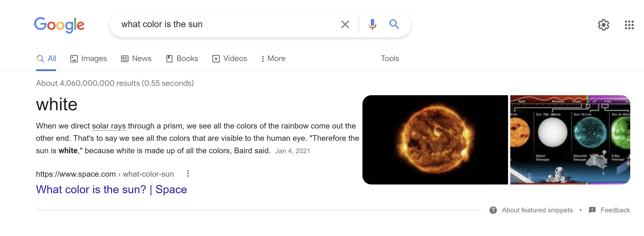Click the orange sun thumbnail image
The width and height of the screenshot is (644, 236).
click(x=435, y=140)
